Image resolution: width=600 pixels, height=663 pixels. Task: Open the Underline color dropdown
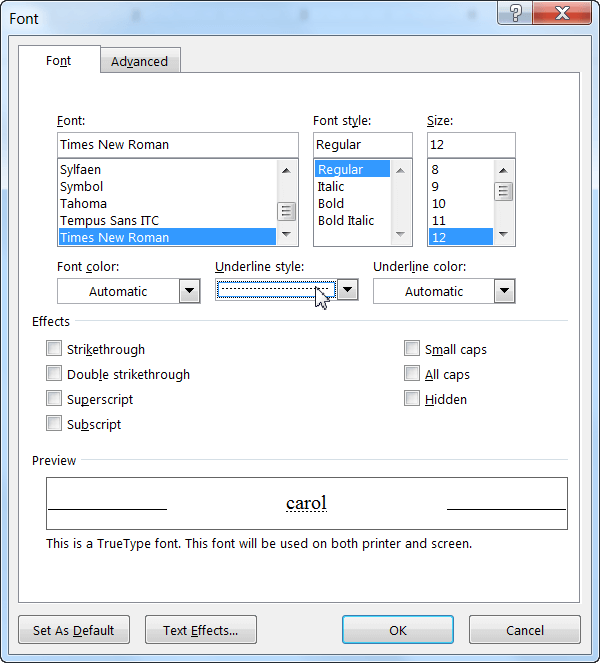[x=504, y=291]
